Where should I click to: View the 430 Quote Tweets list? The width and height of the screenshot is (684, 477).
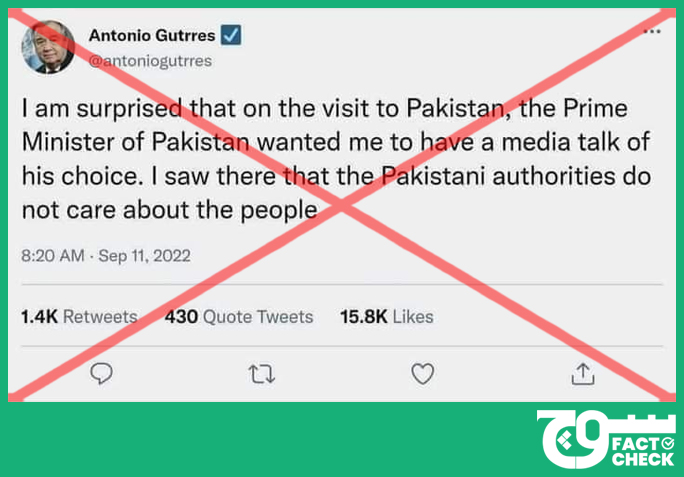tap(239, 316)
